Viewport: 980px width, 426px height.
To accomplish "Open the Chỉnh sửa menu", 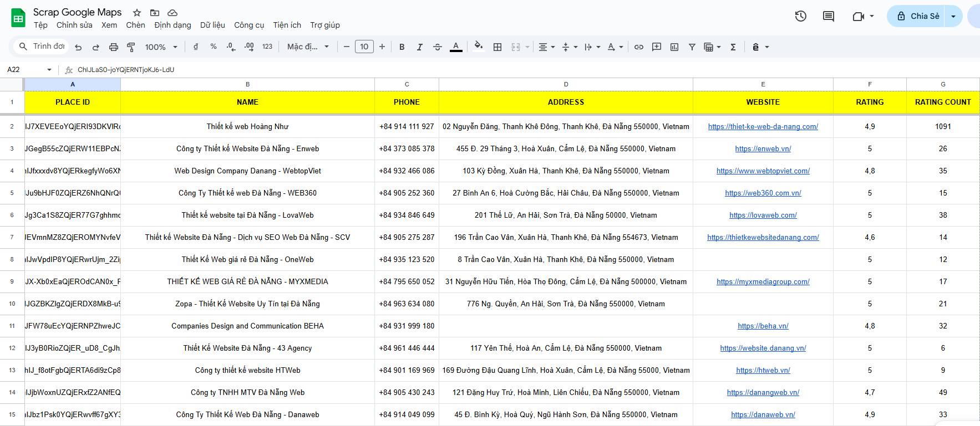I will pos(74,25).
